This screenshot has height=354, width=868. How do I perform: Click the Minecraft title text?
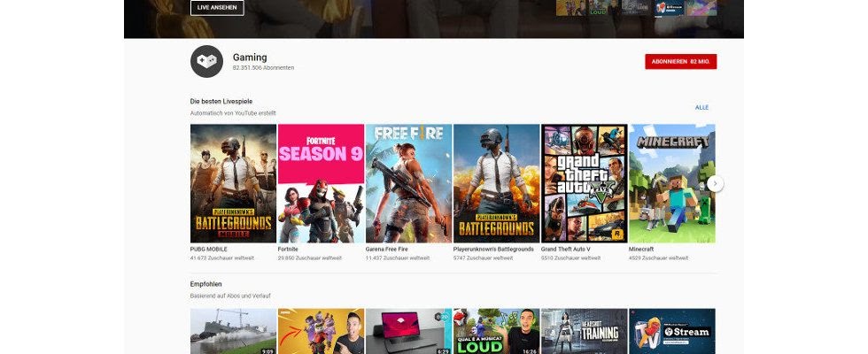pos(641,250)
